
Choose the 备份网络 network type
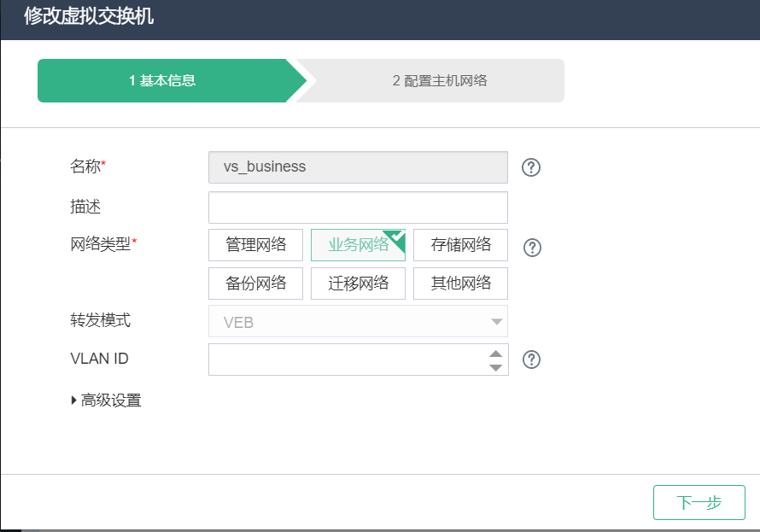pos(255,284)
